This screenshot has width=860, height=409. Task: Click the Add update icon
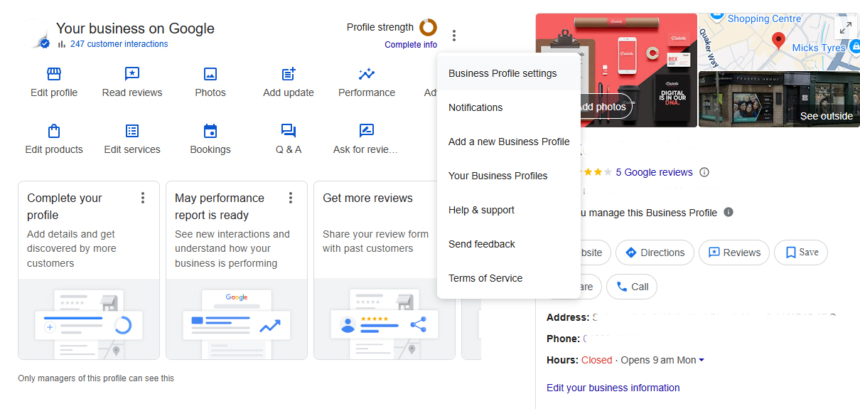click(288, 74)
